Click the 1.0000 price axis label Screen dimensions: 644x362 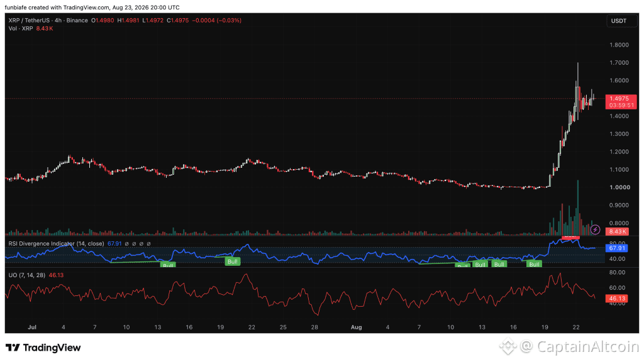click(619, 187)
